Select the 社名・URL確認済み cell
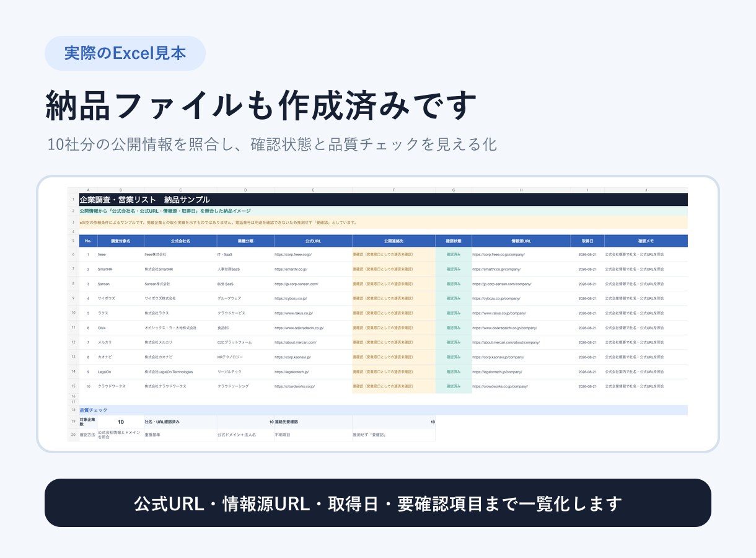This screenshot has width=756, height=558. (180, 422)
